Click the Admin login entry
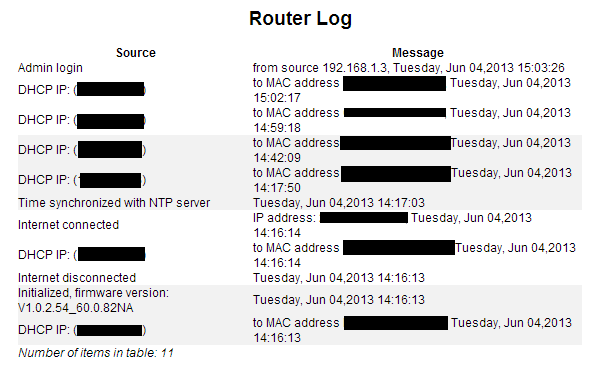The height and width of the screenshot is (370, 599). click(50, 68)
